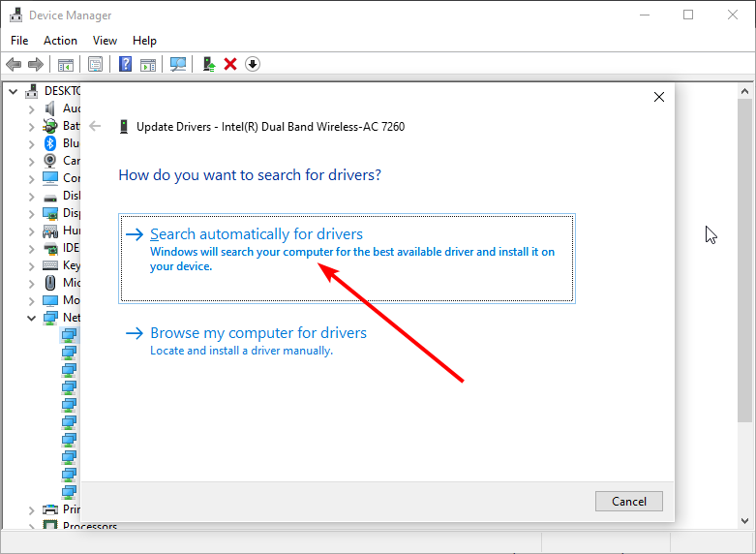Expand the Batteries category chevron
This screenshot has height=554, width=756.
pos(32,127)
